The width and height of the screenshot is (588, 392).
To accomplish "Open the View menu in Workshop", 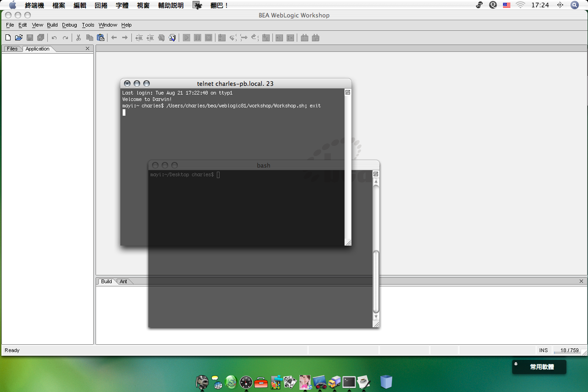I will 38,25.
